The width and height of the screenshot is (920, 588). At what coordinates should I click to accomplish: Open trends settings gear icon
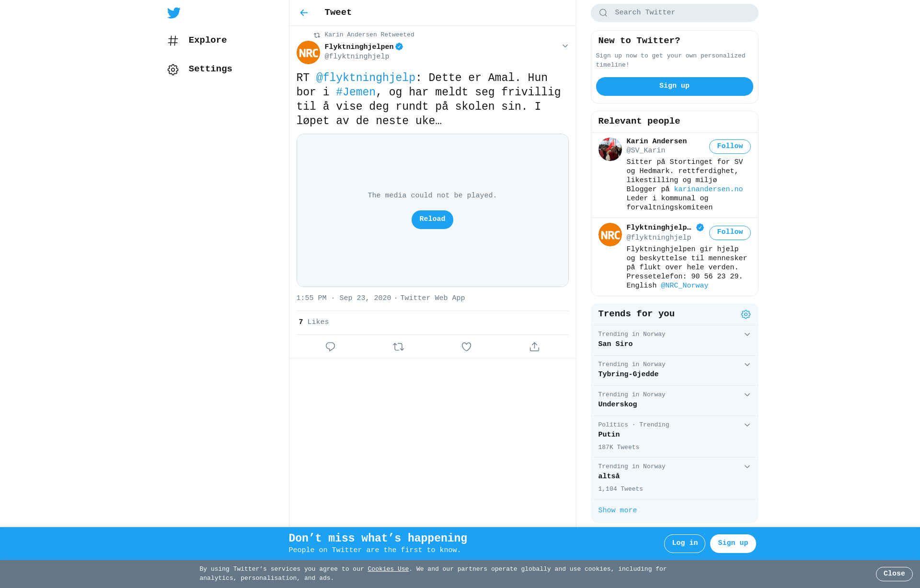[x=746, y=314]
